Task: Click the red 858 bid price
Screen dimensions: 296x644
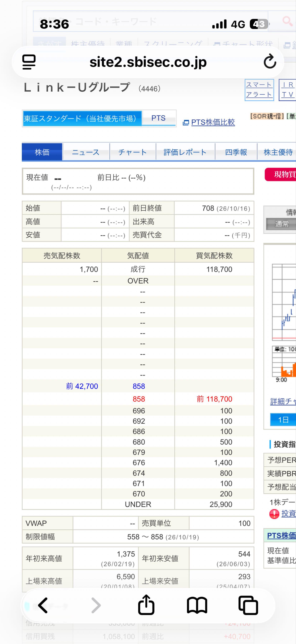Action: point(139,399)
